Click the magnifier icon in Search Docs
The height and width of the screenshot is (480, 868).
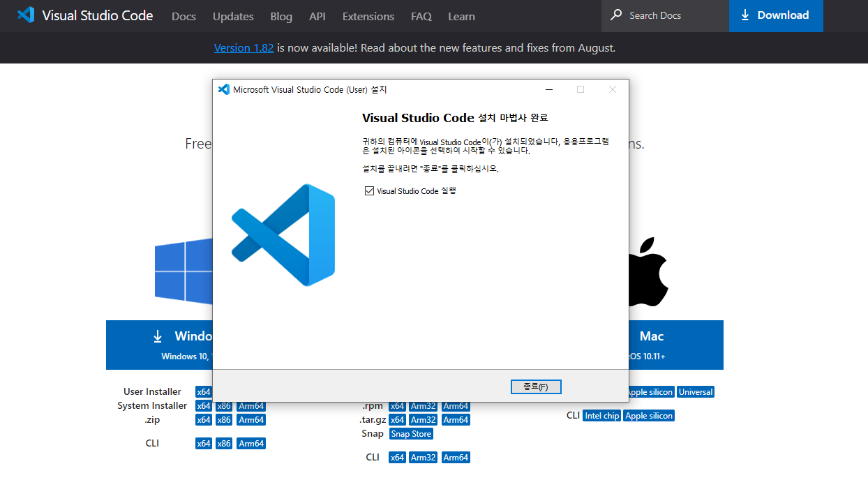click(x=616, y=15)
